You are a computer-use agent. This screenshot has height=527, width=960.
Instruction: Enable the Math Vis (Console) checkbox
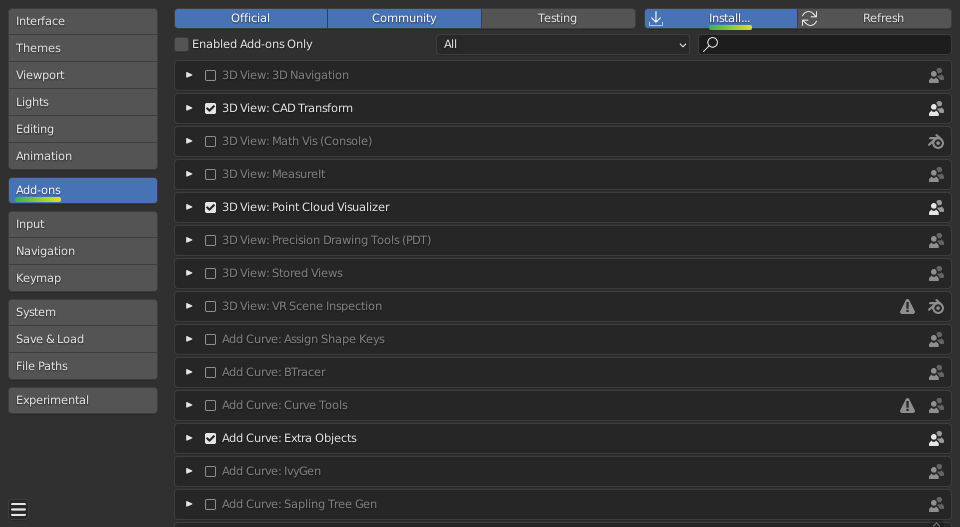[210, 141]
